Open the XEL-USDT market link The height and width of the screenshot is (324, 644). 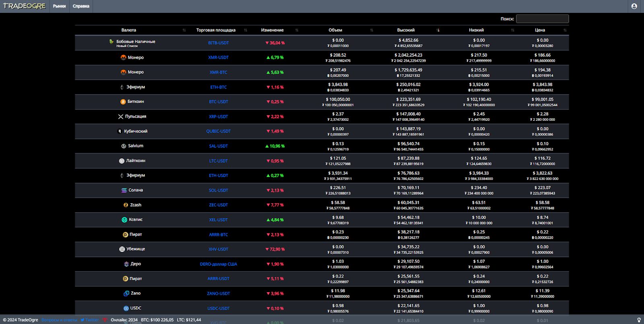pos(219,220)
